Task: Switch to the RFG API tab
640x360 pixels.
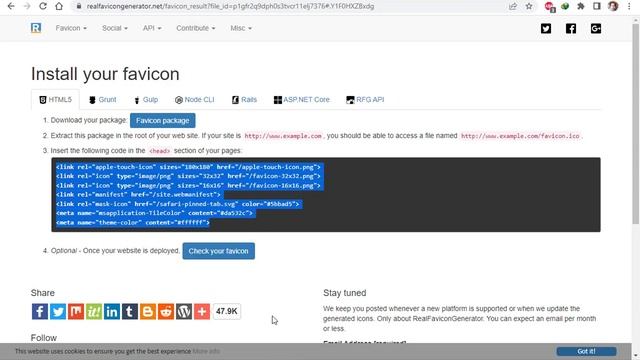Action: pos(365,100)
